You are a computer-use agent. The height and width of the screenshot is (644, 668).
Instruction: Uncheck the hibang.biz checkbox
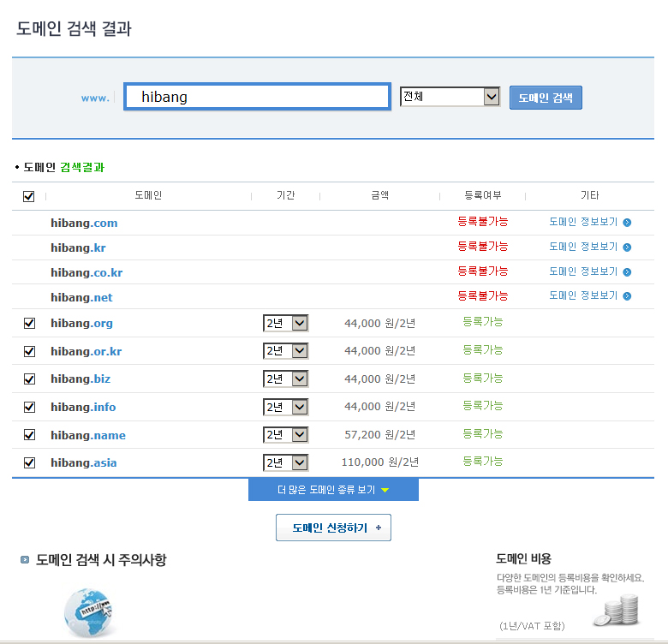(29, 379)
